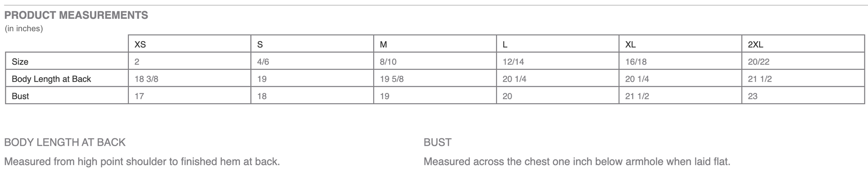Screen dimensions: 868x181
Task: Select the 2XL column header
Action: (756, 45)
